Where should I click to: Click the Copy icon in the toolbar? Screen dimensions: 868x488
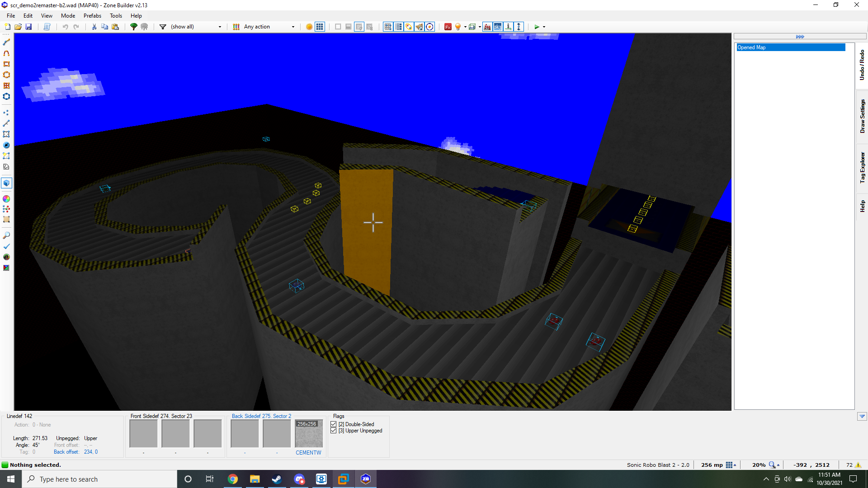click(104, 27)
